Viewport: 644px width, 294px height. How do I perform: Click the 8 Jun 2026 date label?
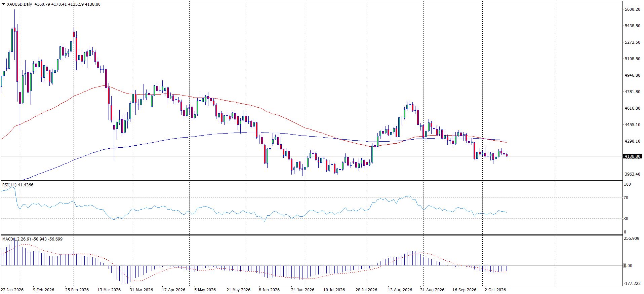[269, 290]
